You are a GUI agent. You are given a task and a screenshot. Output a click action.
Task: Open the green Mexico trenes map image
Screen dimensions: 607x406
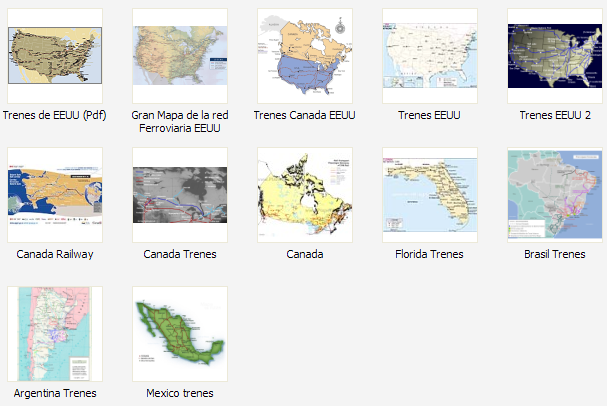point(180,334)
